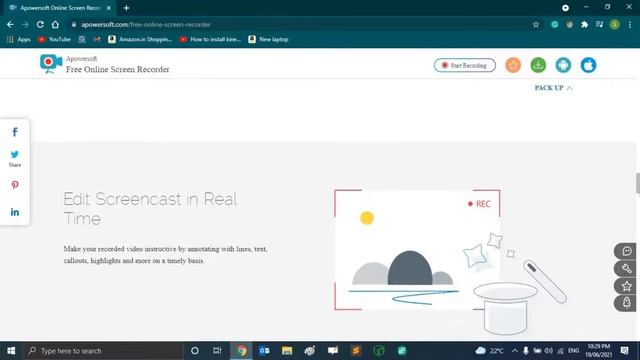This screenshot has width=640, height=360.
Task: Open the weather 22°C widget
Action: pos(489,351)
